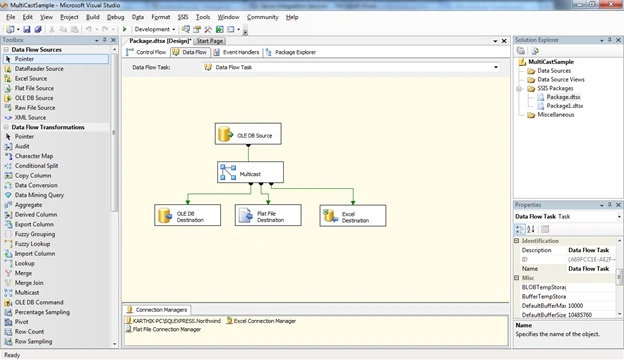The height and width of the screenshot is (360, 624).
Task: Click the Save toolbar icon
Action: [x=27, y=29]
